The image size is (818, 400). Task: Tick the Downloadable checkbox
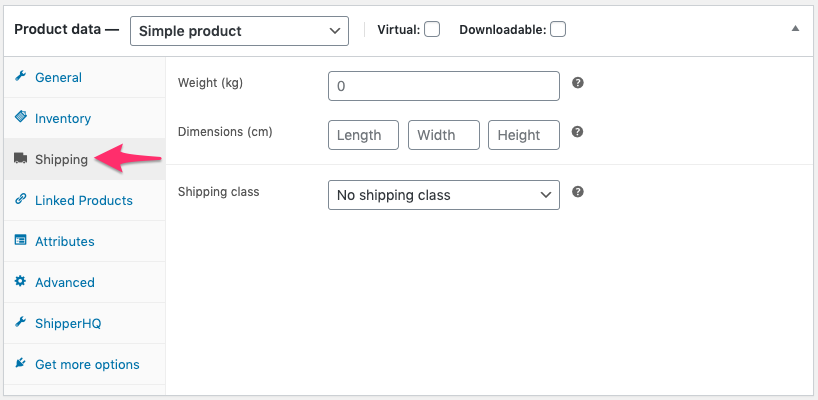558,30
